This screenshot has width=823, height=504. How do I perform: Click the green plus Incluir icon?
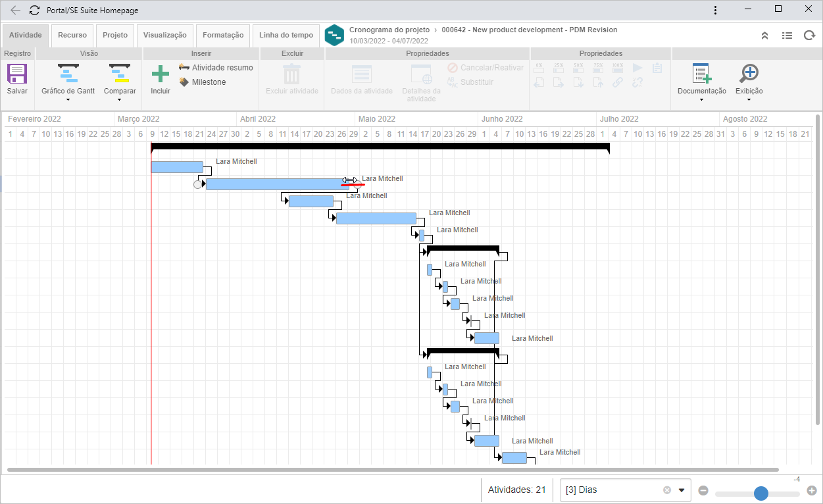[161, 73]
